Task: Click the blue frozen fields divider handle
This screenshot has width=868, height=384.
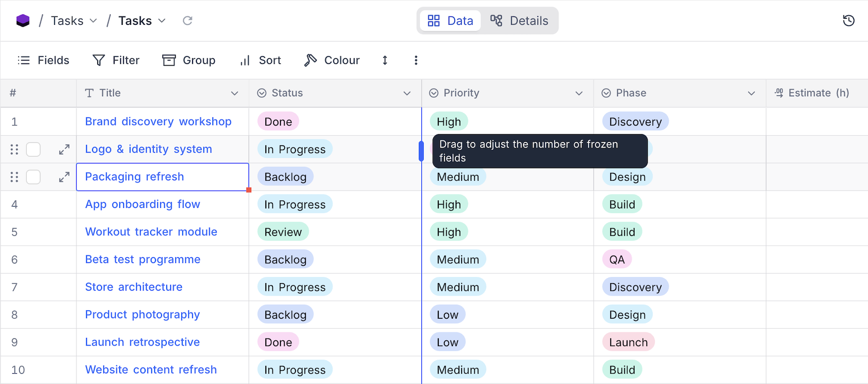Action: click(x=421, y=151)
